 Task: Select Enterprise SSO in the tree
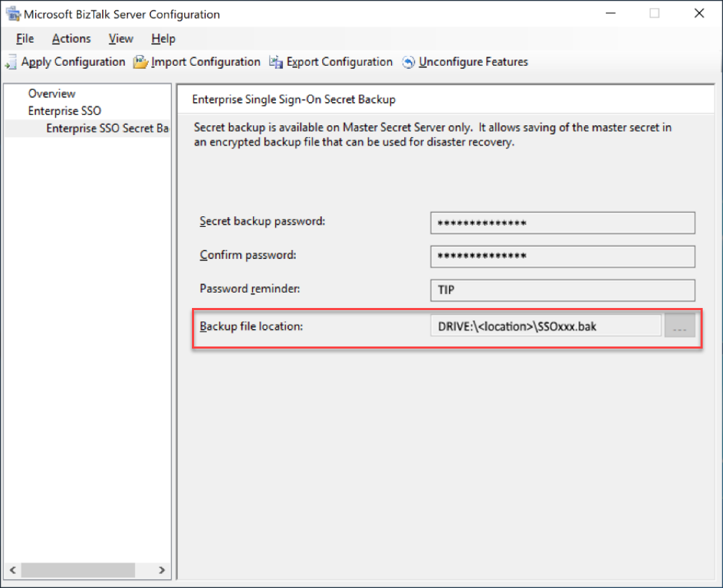point(64,111)
